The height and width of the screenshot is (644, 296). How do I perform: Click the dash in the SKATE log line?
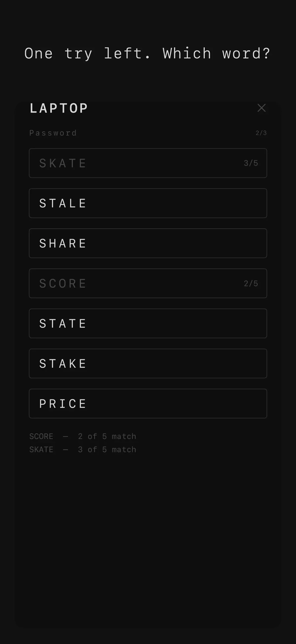(x=65, y=450)
